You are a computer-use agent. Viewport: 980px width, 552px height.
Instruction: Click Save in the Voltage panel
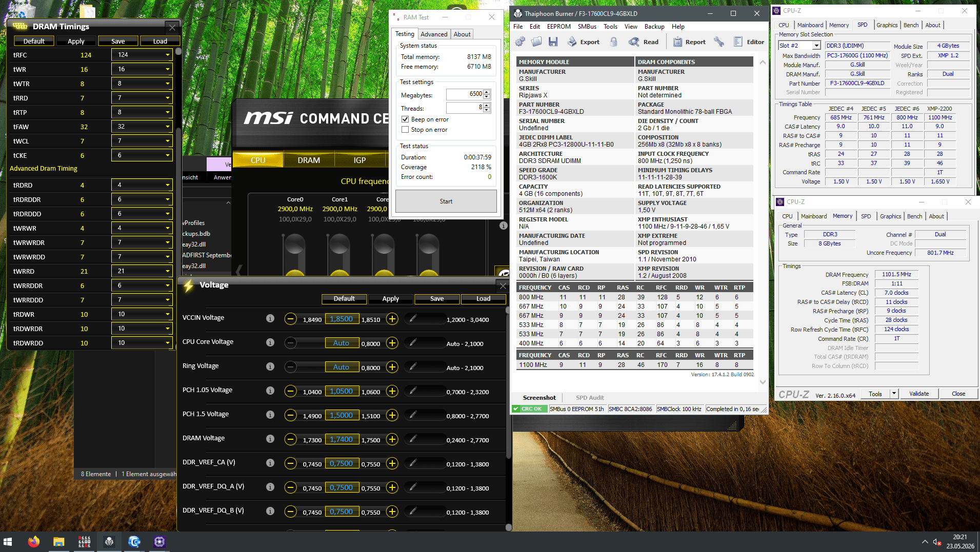(x=437, y=298)
